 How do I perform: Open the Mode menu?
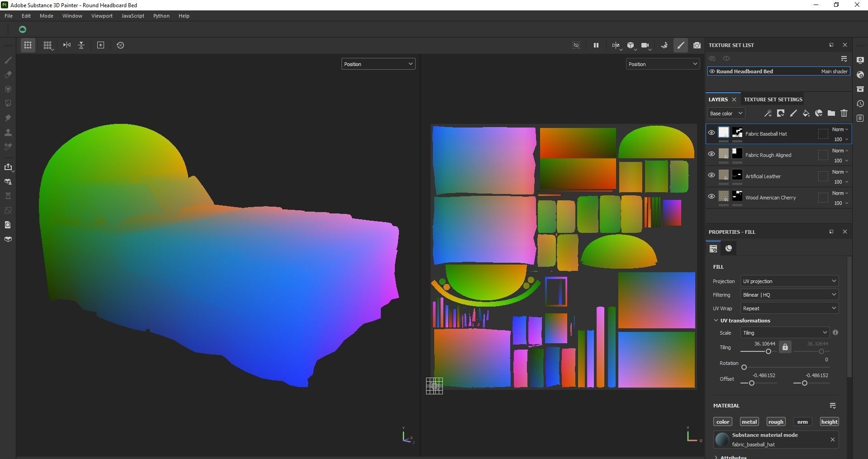47,16
